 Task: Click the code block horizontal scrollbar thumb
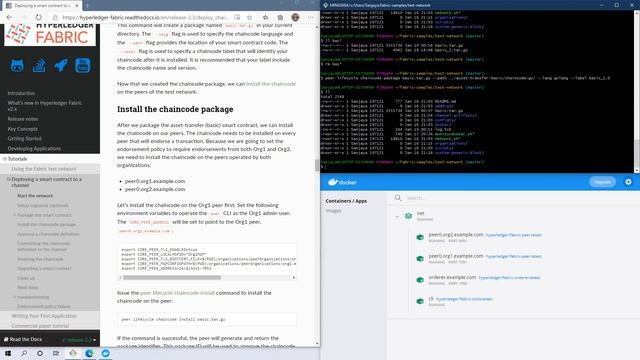tap(172, 278)
